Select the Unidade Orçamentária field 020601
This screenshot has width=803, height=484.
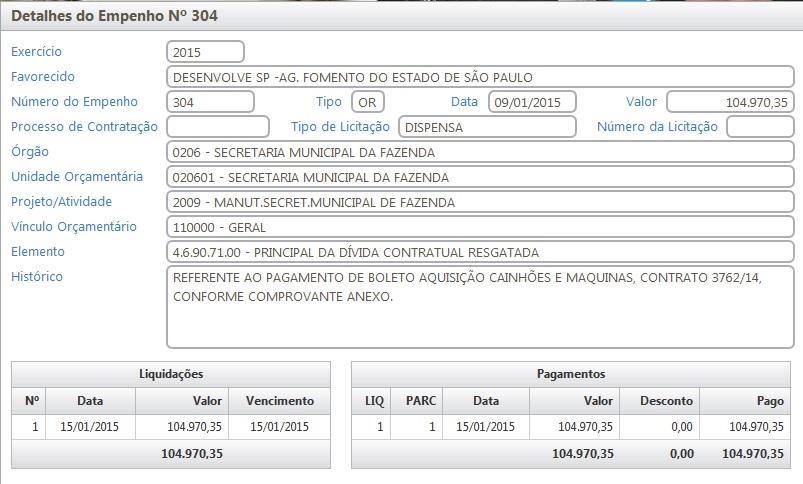pyautogui.click(x=480, y=177)
